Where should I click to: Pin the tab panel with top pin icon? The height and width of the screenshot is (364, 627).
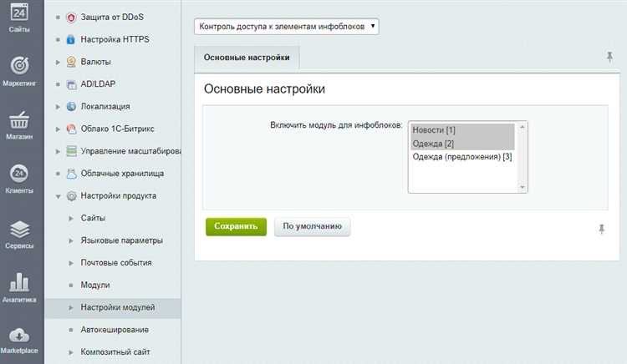(x=609, y=57)
